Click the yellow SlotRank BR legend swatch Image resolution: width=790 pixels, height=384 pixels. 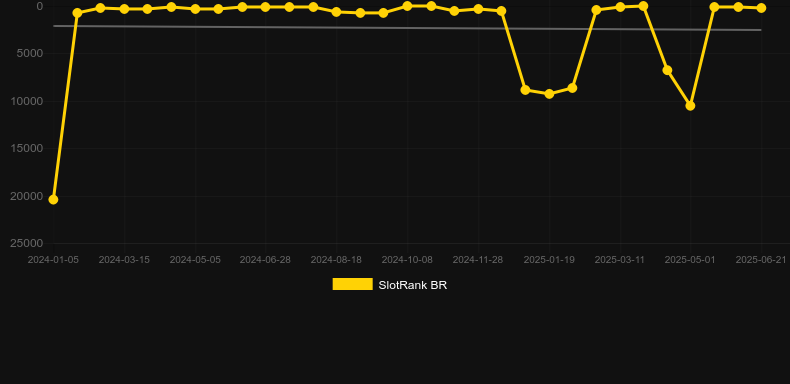[353, 284]
